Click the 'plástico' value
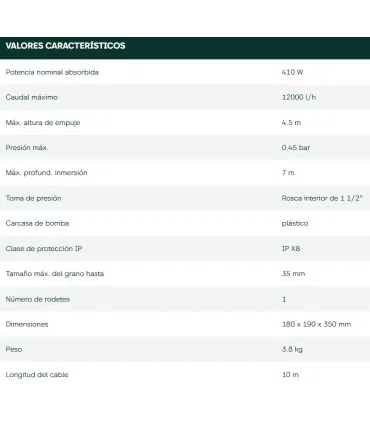The width and height of the screenshot is (370, 423). (x=295, y=223)
